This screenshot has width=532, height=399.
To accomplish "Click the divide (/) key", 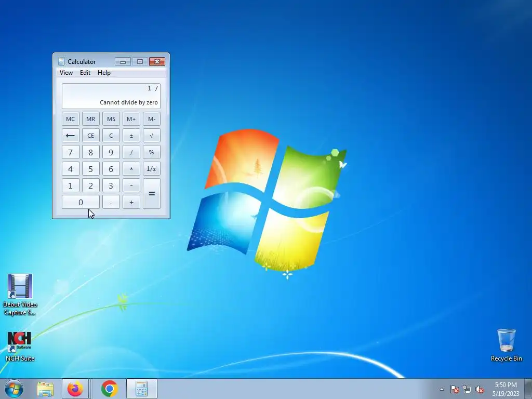I will [x=131, y=152].
